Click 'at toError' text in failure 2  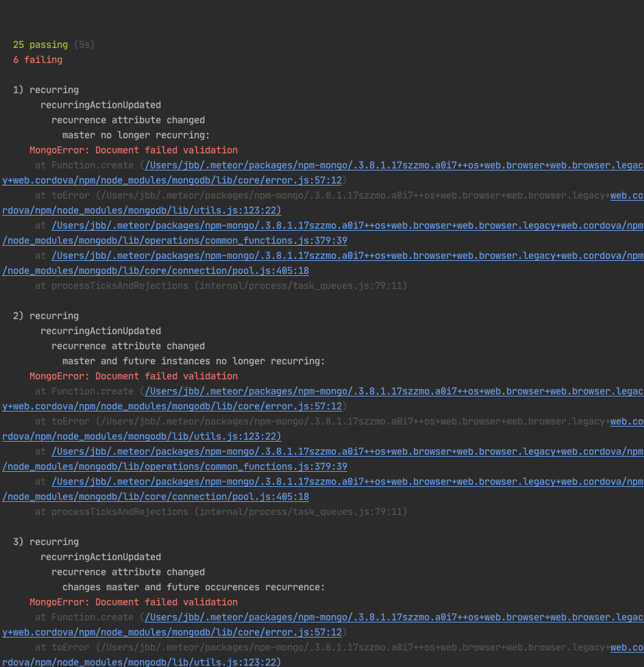[62, 422]
